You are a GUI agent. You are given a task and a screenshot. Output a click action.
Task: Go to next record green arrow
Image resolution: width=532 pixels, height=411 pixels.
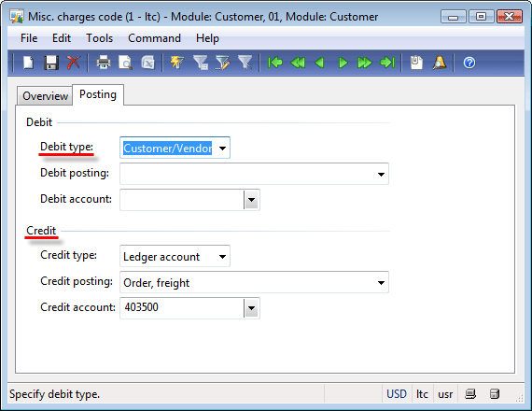coord(343,63)
